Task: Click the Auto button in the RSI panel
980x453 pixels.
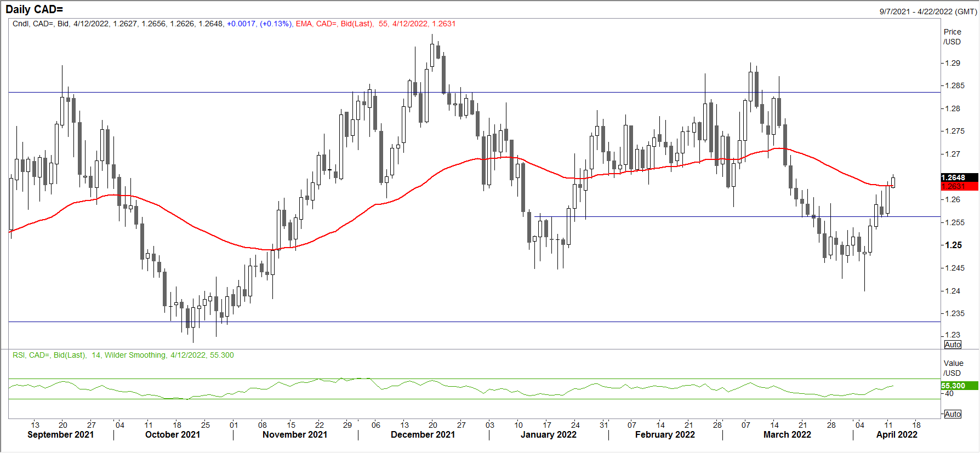Action: click(953, 414)
